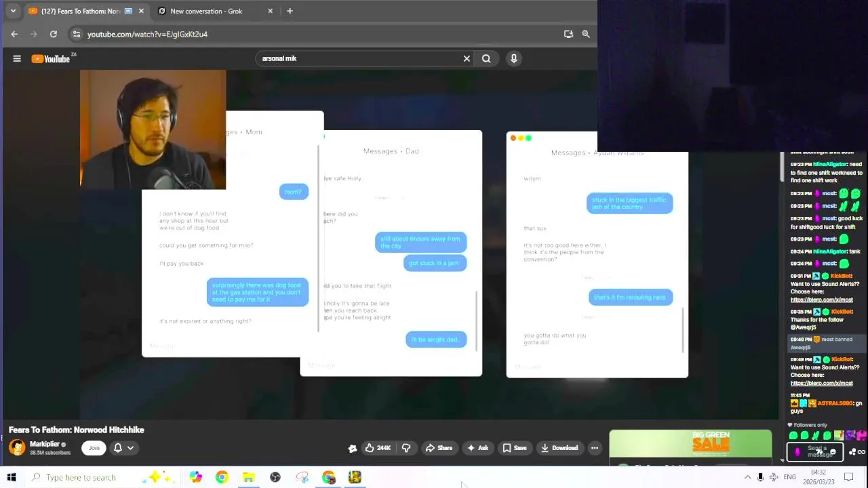Click the chat send a message box
The image size is (868, 488).
pos(815,451)
